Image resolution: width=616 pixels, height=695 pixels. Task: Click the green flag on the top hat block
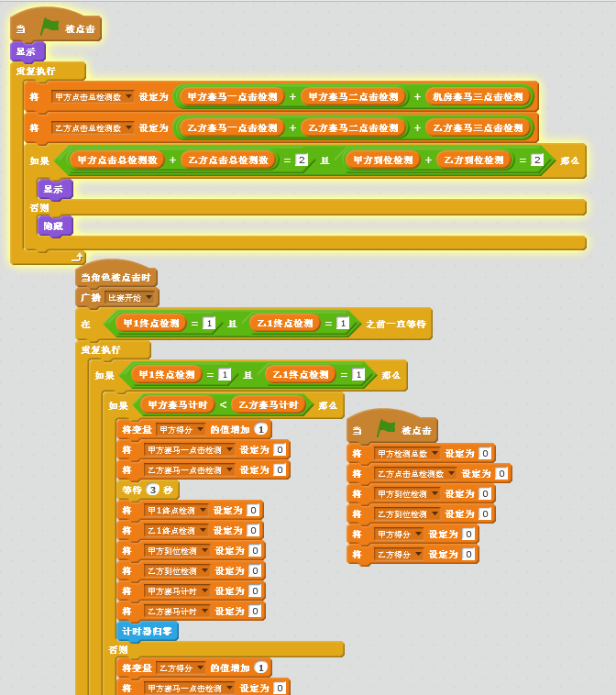pyautogui.click(x=49, y=28)
